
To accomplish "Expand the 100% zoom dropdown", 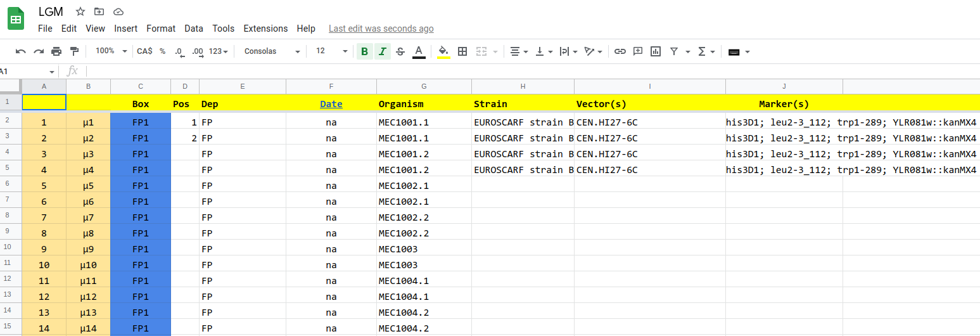I will 111,51.
